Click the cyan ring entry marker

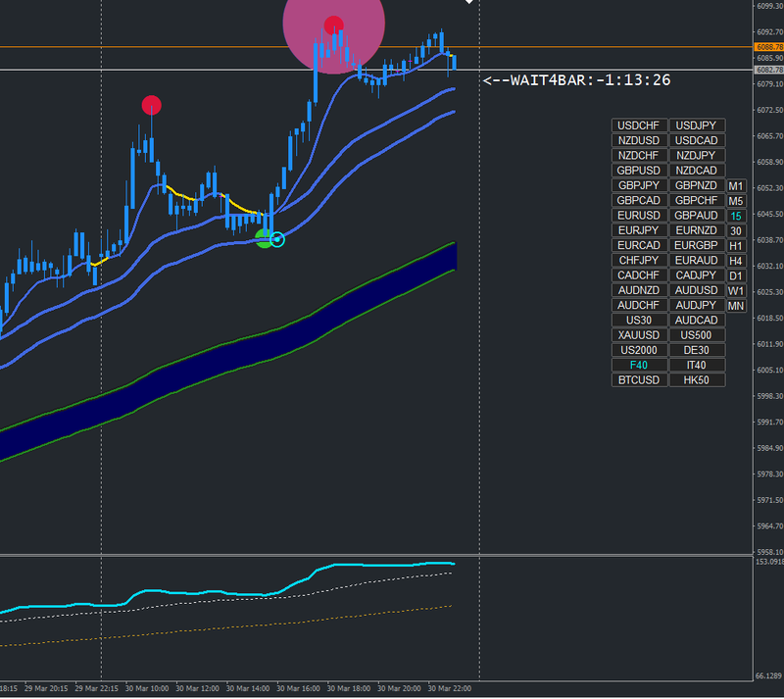[x=277, y=239]
